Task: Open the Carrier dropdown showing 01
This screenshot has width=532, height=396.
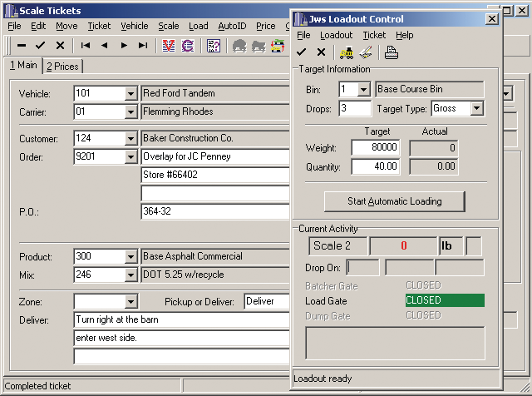Action: point(131,111)
